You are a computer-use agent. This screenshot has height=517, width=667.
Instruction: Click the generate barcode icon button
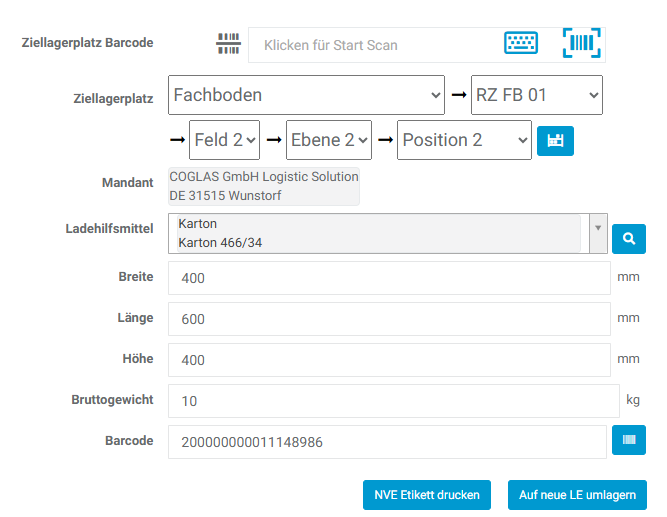pos(629,439)
